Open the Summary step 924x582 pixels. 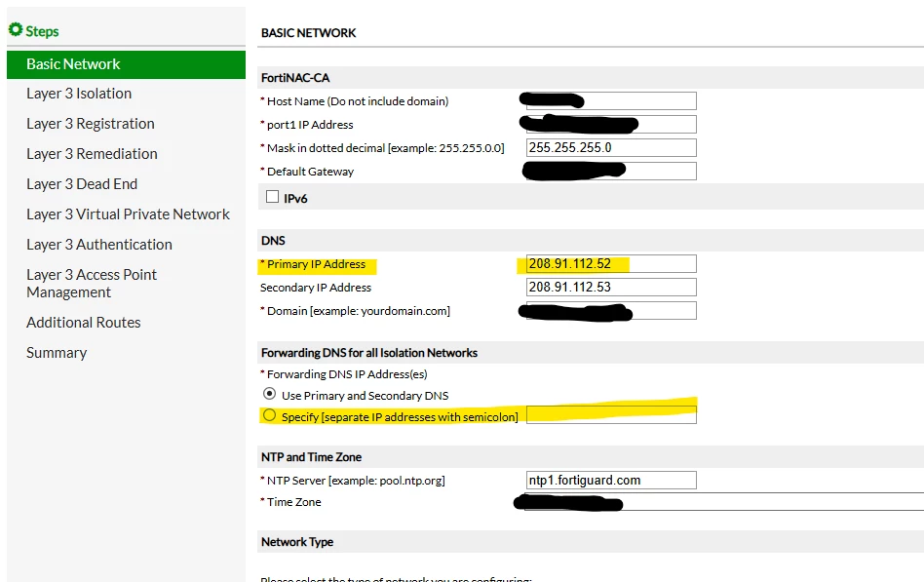[x=57, y=353]
